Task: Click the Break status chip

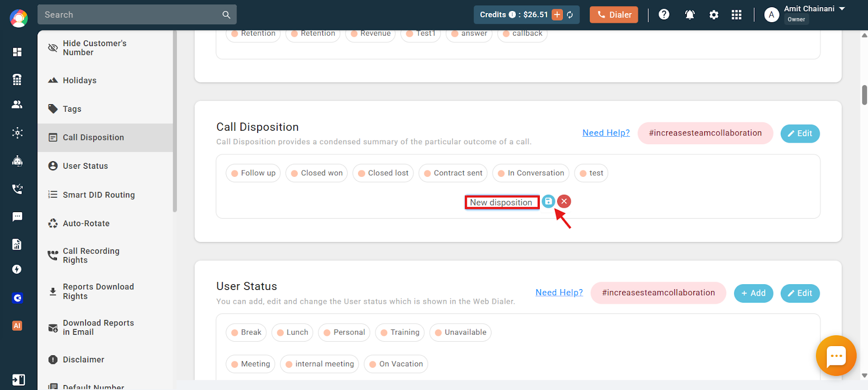Action: 246,333
